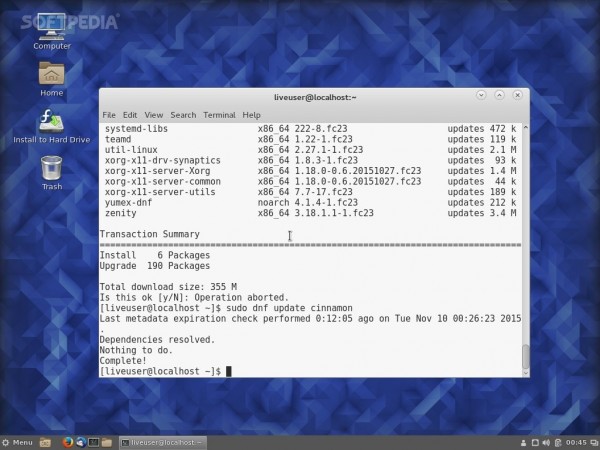Screen dimensions: 600x450
Task: Open the Help menu in terminal
Action: 251,115
